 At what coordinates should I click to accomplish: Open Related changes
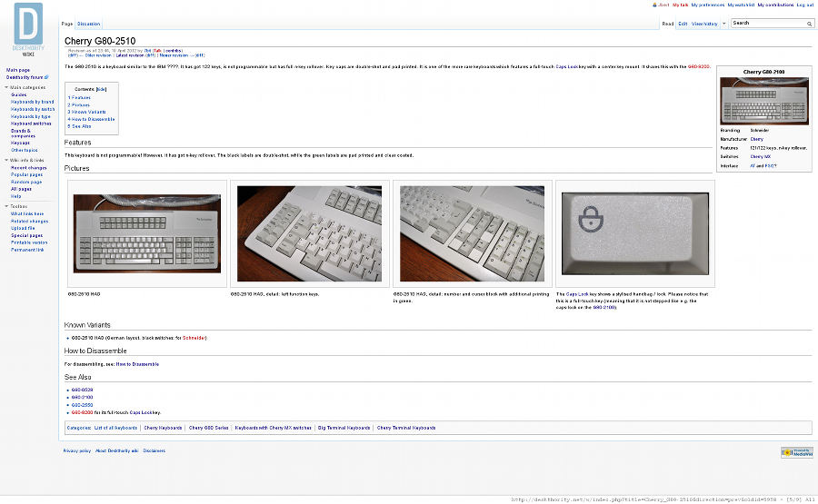[29, 221]
